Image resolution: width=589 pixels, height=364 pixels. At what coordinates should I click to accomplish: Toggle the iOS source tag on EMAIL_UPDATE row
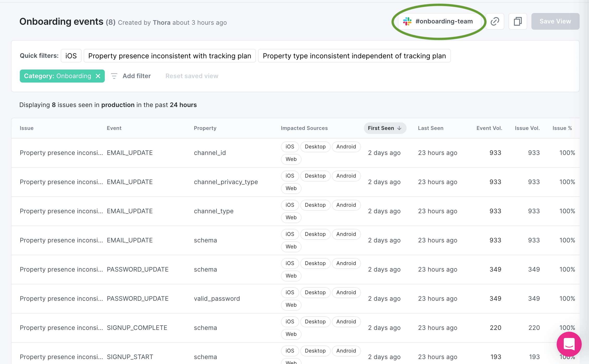tap(290, 146)
